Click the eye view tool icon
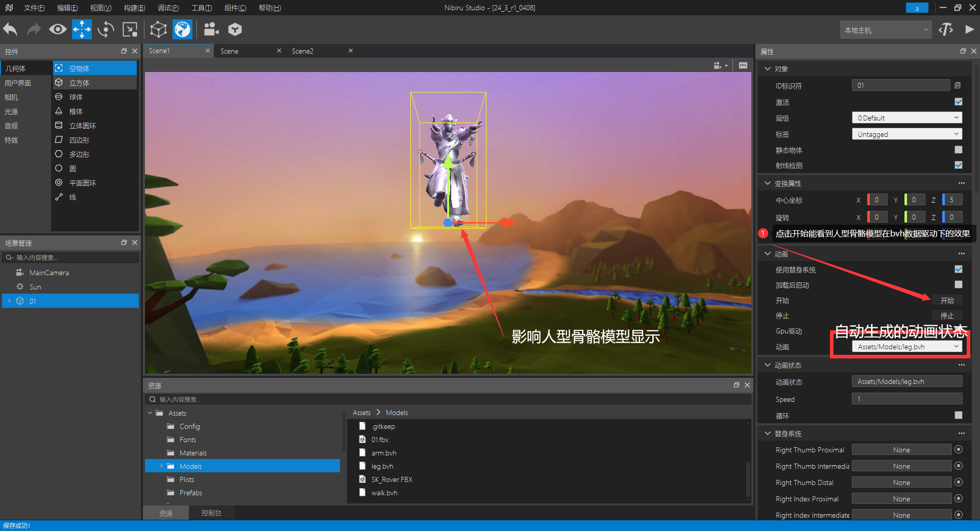 58,30
